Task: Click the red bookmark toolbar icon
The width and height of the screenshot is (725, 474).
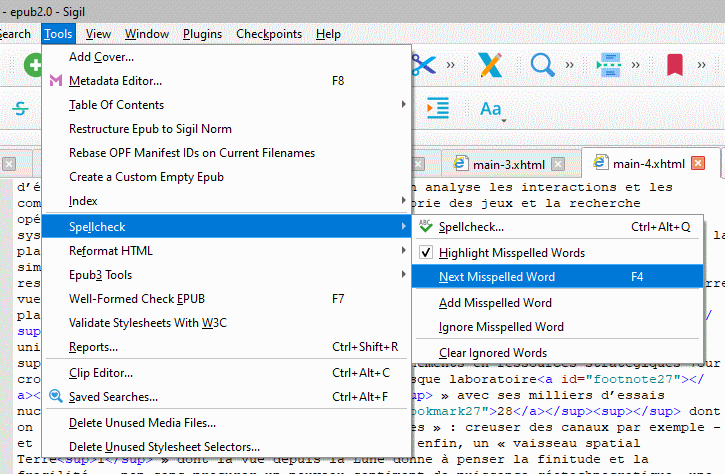Action: coord(675,65)
